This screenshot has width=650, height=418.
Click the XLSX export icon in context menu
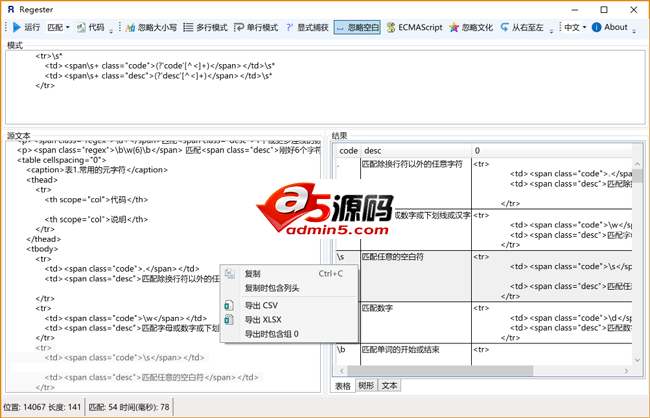(x=229, y=320)
